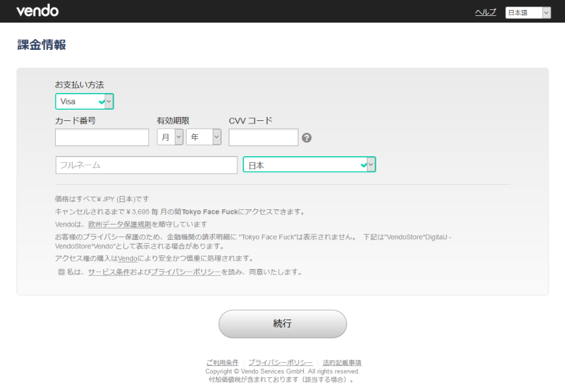The height and width of the screenshot is (392, 565).
Task: Open the footer ご利用条件 link
Action: pyautogui.click(x=222, y=363)
